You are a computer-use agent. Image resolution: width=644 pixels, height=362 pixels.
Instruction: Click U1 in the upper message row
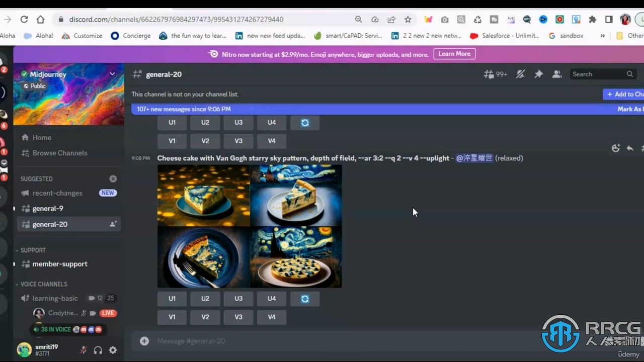pyautogui.click(x=172, y=123)
